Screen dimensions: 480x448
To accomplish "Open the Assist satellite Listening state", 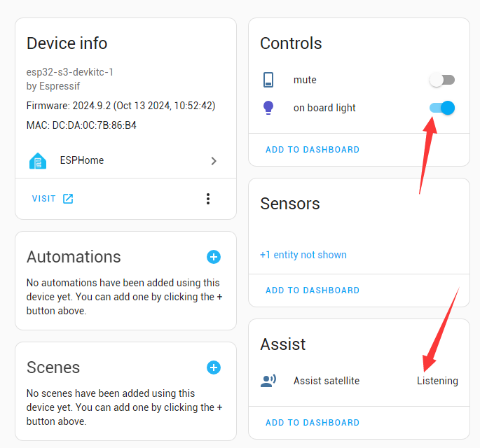I will pyautogui.click(x=437, y=381).
